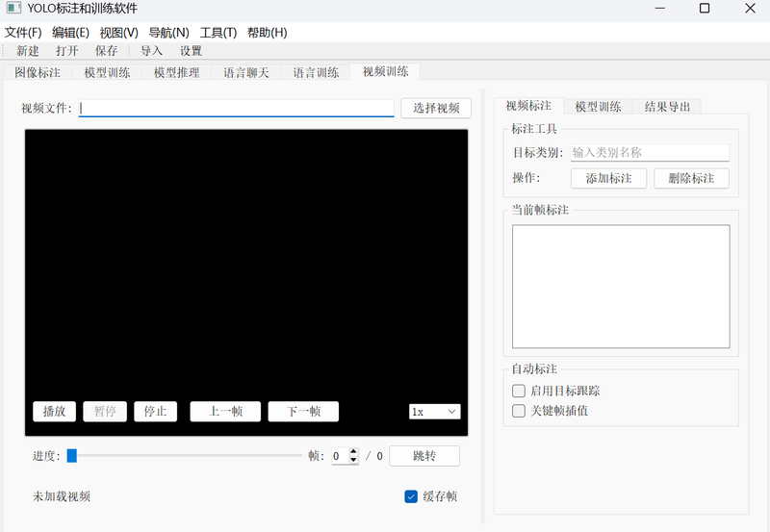Click the 停止 playback button
Viewport: 770px width, 532px height.
pos(155,412)
